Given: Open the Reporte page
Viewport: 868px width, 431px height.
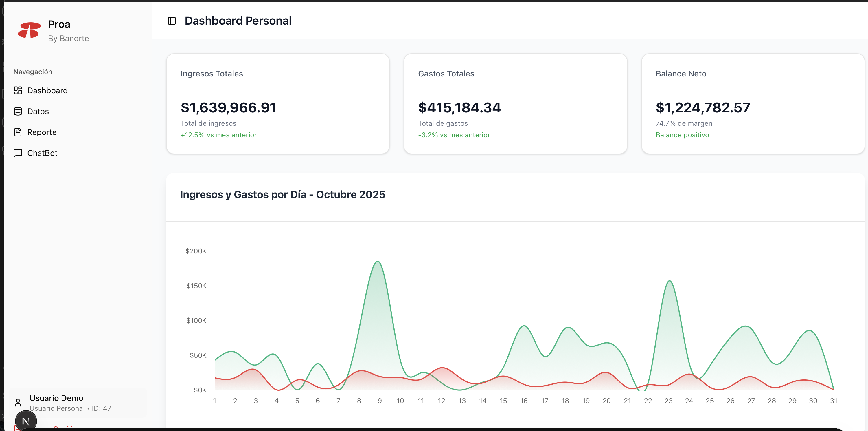Looking at the screenshot, I should 42,132.
